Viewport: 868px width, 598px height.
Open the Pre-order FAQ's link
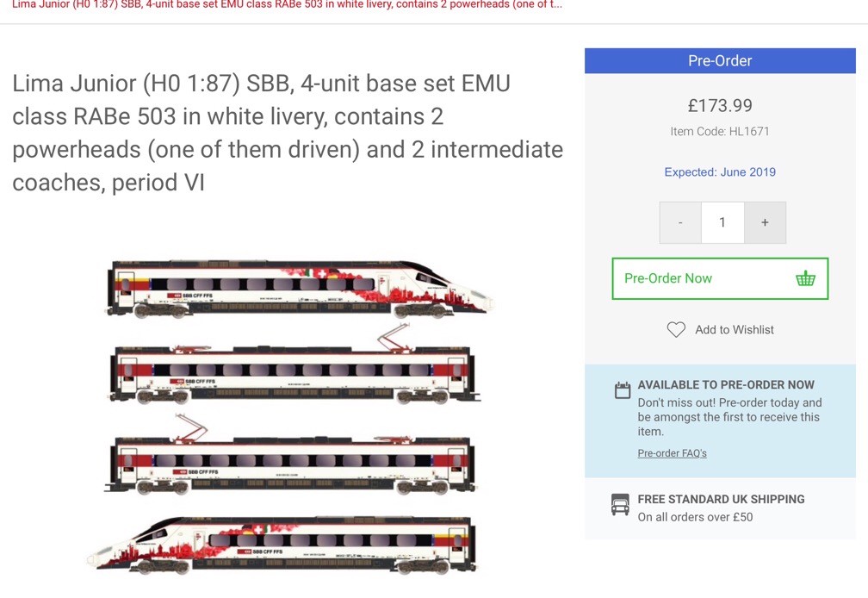(672, 453)
